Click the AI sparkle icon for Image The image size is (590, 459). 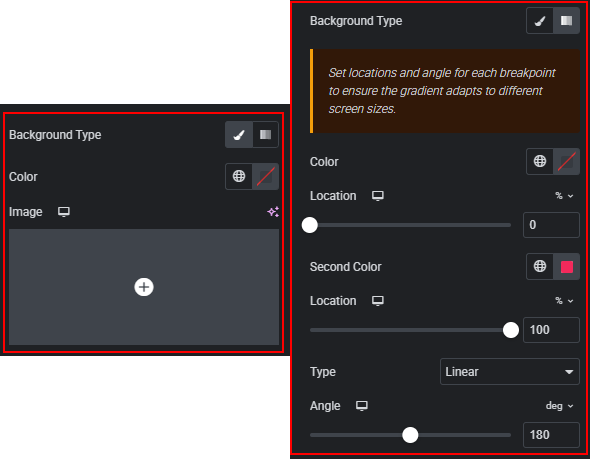[x=273, y=212]
